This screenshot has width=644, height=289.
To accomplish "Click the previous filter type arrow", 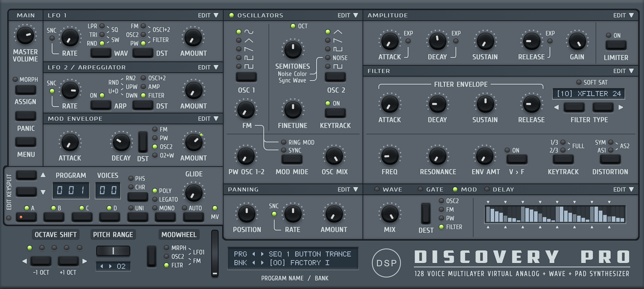I will click(x=556, y=108).
